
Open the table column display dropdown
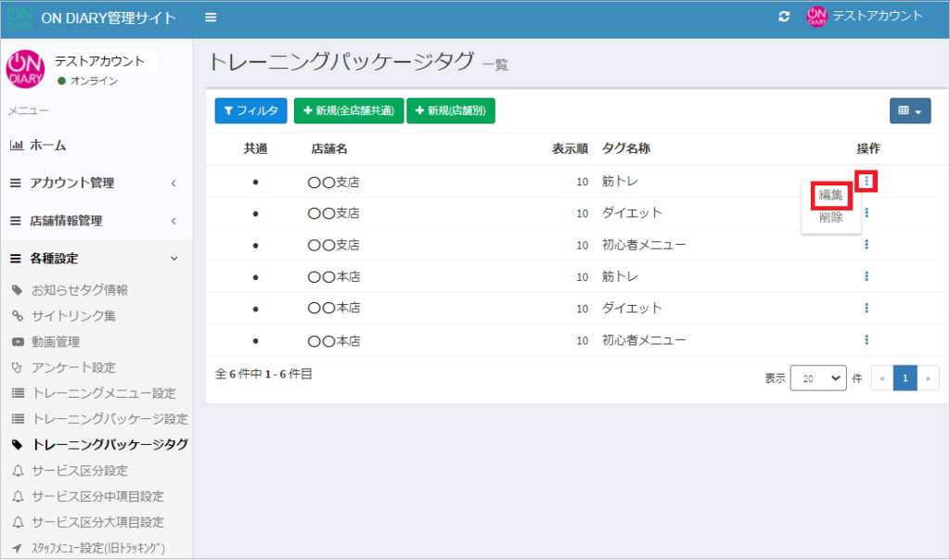coord(910,111)
